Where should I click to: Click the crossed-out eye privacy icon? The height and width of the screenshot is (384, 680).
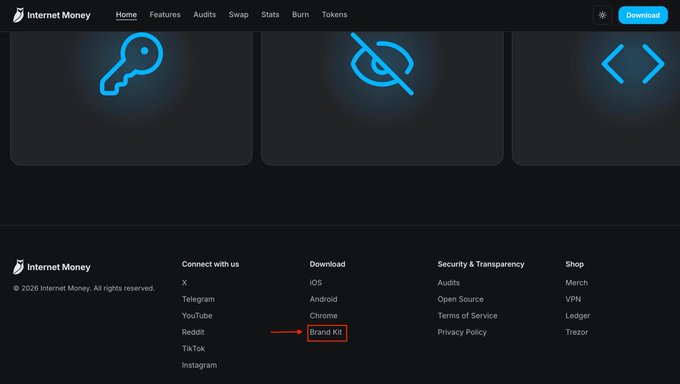pyautogui.click(x=382, y=63)
